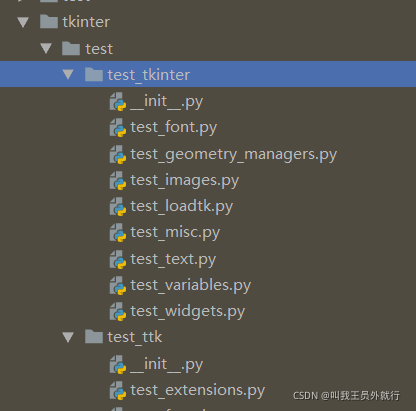
Task: Click the Python file icon of test_extensions.py
Action: [118, 390]
